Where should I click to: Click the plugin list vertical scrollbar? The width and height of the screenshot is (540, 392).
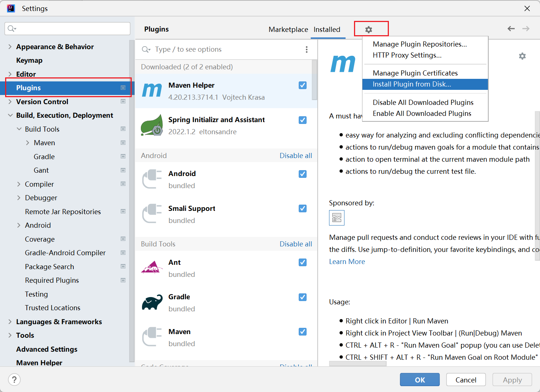(314, 80)
